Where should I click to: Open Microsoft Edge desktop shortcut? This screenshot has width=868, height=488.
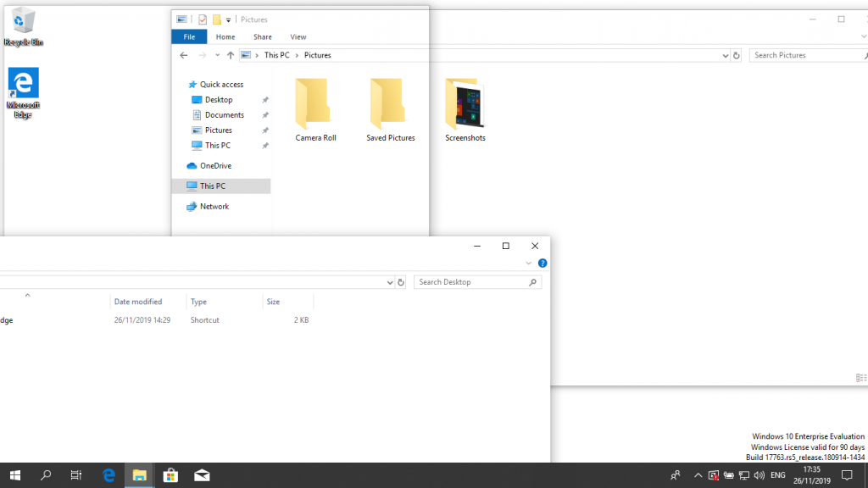[x=23, y=92]
